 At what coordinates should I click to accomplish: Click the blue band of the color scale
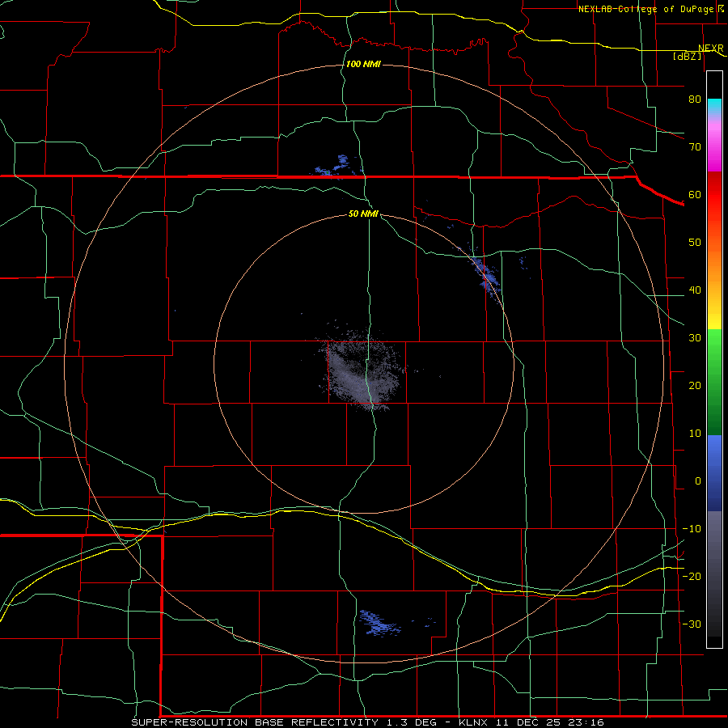714,473
